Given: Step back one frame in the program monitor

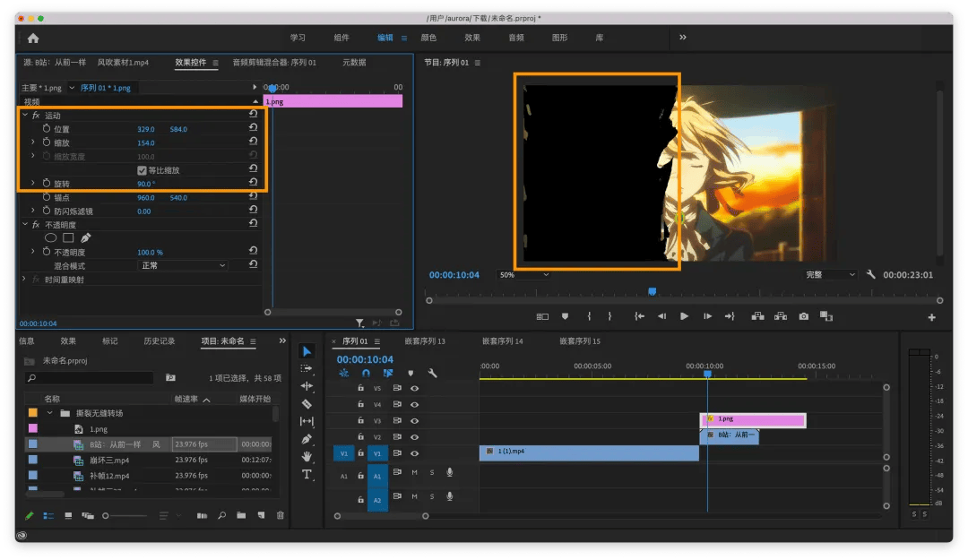Looking at the screenshot, I should point(661,316).
